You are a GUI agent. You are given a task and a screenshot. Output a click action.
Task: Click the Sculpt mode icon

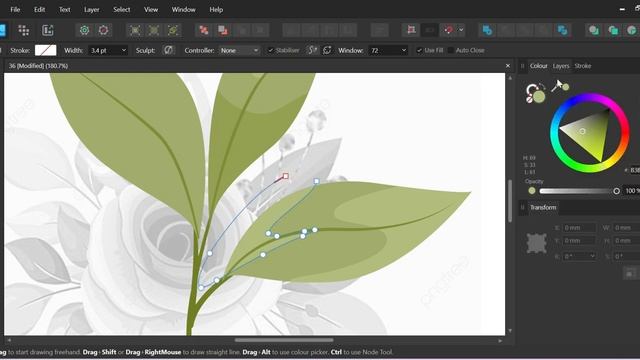point(168,50)
